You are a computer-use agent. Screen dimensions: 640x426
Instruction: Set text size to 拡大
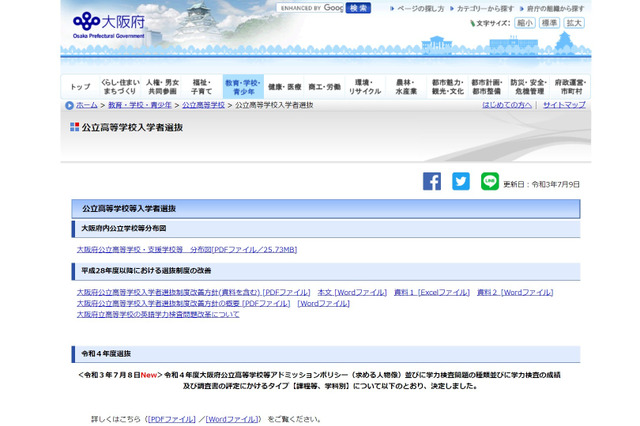[x=574, y=23]
